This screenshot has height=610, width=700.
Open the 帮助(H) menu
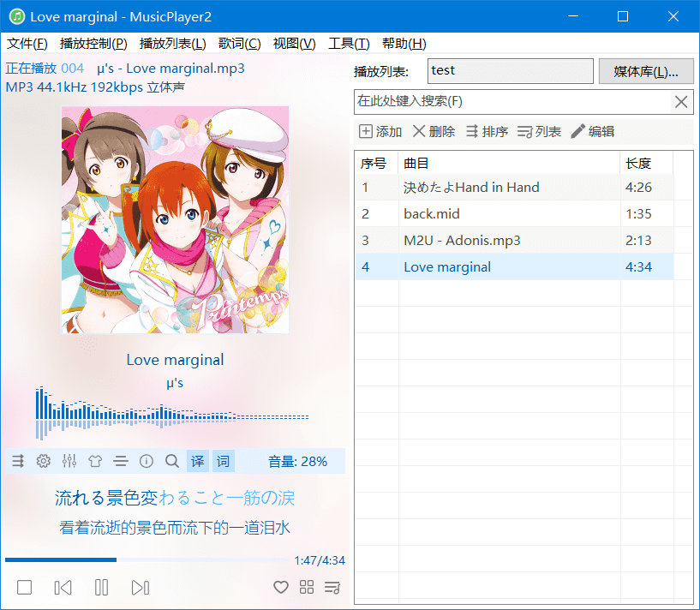(404, 44)
